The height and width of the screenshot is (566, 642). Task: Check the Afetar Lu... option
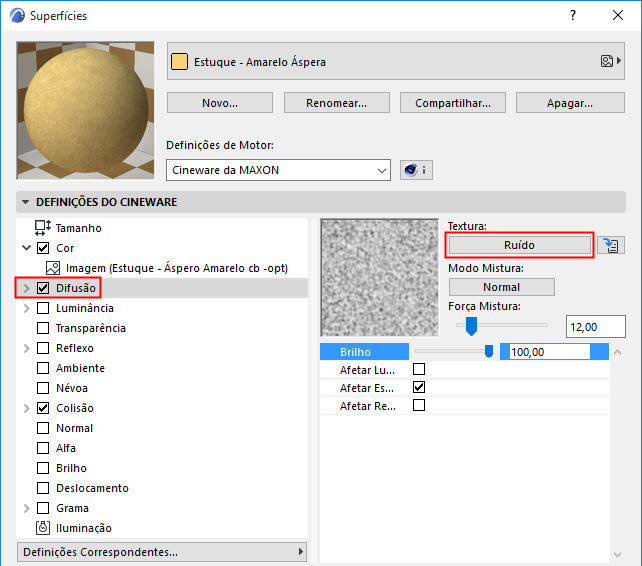419,369
